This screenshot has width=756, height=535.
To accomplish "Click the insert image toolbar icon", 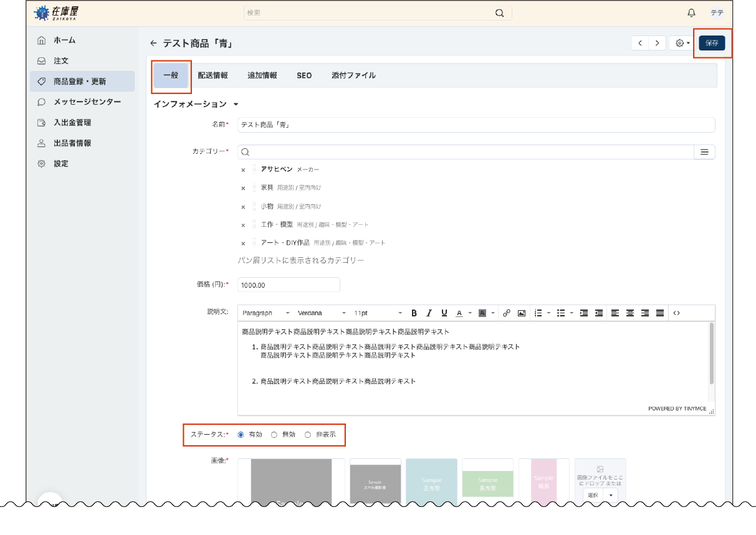I will click(x=522, y=313).
